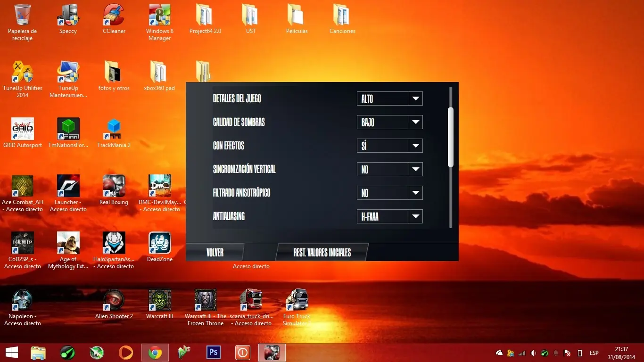The image size is (644, 362).
Task: Launch Real Boxing from desktop
Action: (114, 190)
